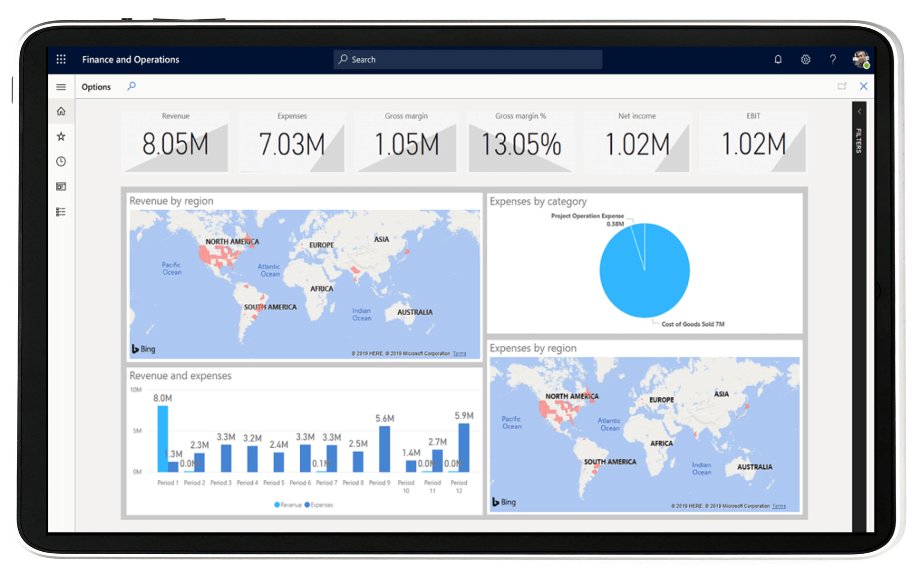Select the Period 12 expenses bar 5.9M

click(x=464, y=448)
